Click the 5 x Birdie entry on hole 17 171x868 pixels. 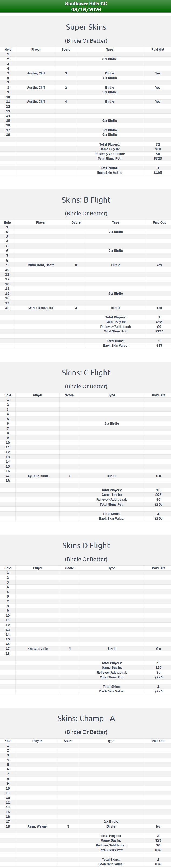(110, 130)
